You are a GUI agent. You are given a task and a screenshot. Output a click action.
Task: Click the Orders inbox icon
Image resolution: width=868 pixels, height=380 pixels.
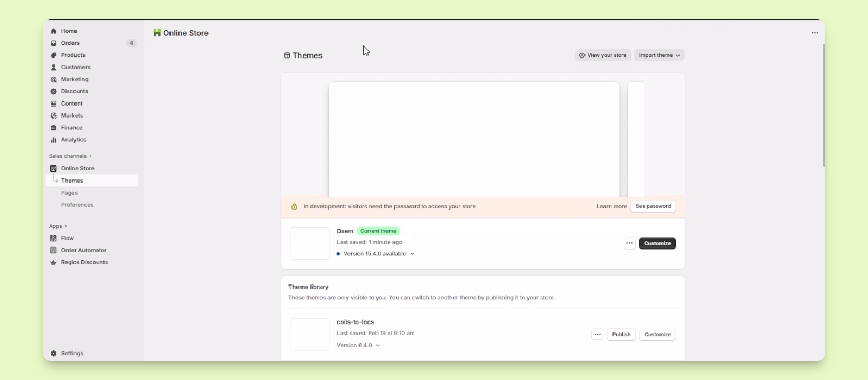[53, 43]
